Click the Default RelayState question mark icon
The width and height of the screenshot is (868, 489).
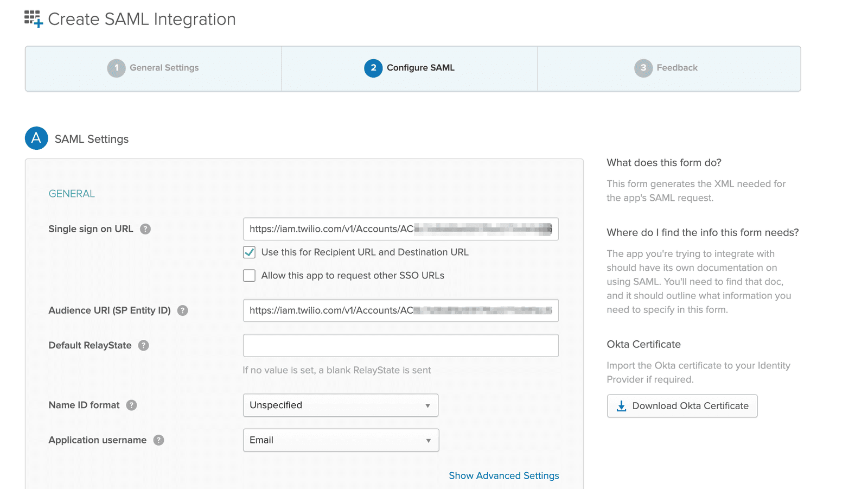pos(143,345)
